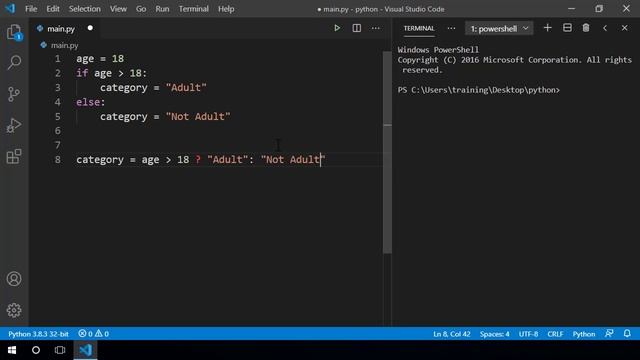Click main.py in the breadcrumb

pyautogui.click(x=64, y=45)
